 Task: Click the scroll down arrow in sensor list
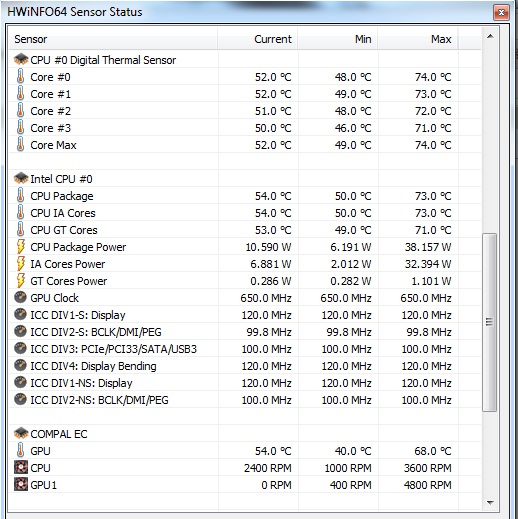490,502
